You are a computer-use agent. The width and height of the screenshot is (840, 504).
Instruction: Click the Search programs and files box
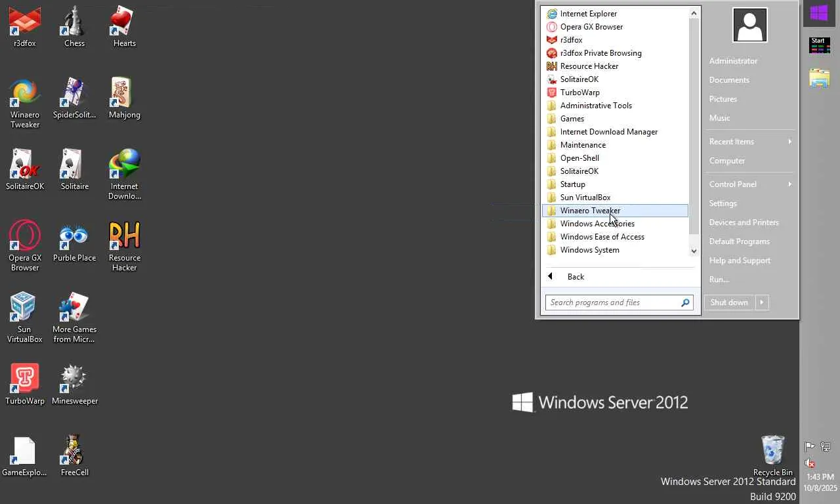coord(612,303)
